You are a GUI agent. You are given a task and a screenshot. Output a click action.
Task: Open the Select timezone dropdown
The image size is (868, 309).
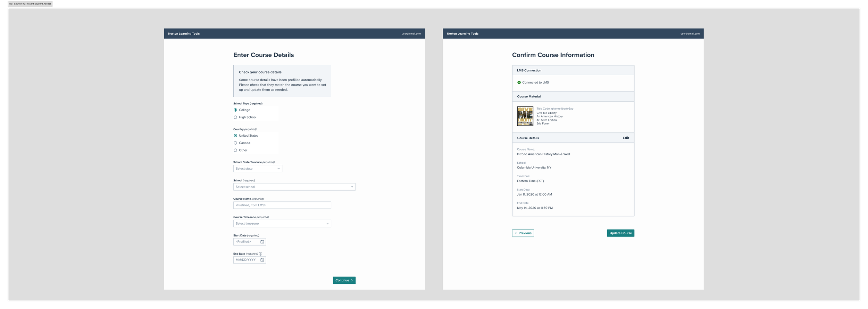pos(282,224)
